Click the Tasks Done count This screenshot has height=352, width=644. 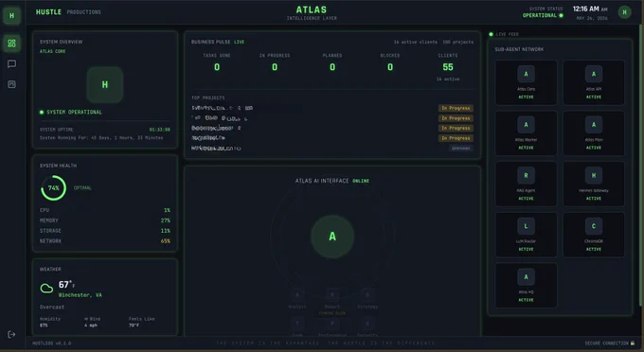(217, 67)
